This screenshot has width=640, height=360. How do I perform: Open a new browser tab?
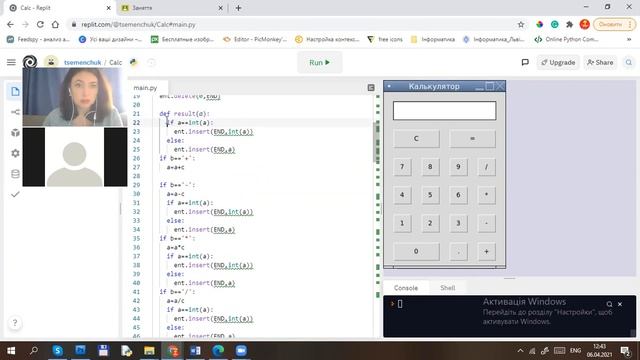[238, 8]
